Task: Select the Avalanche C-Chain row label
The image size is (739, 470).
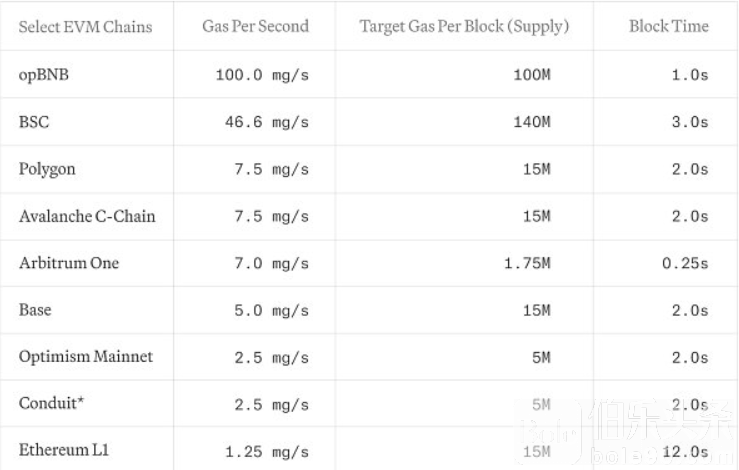Action: coord(87,216)
